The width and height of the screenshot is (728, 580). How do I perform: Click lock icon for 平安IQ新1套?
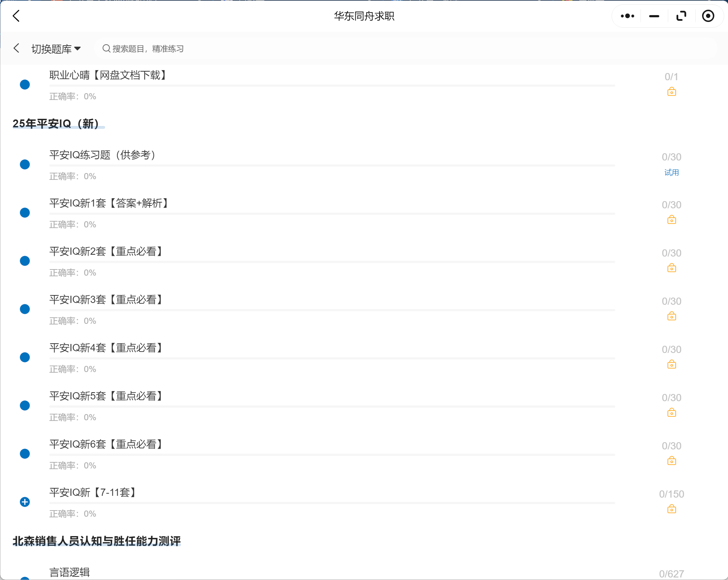click(671, 220)
